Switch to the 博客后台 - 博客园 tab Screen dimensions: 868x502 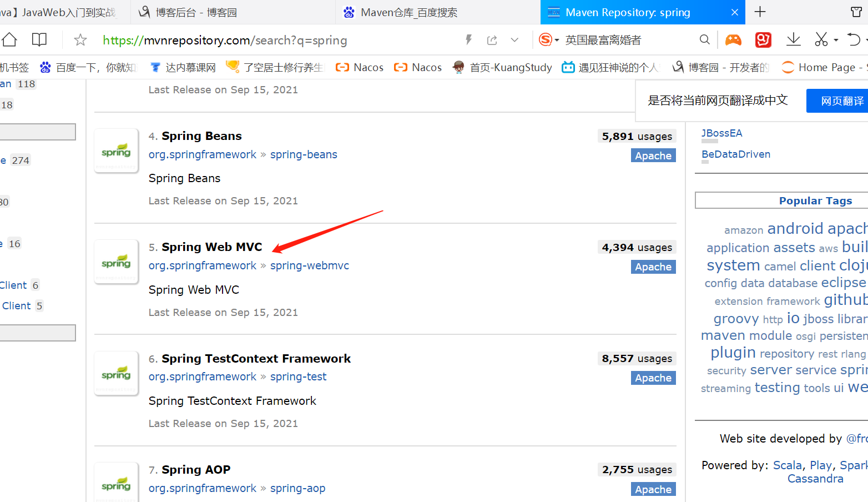coord(233,12)
